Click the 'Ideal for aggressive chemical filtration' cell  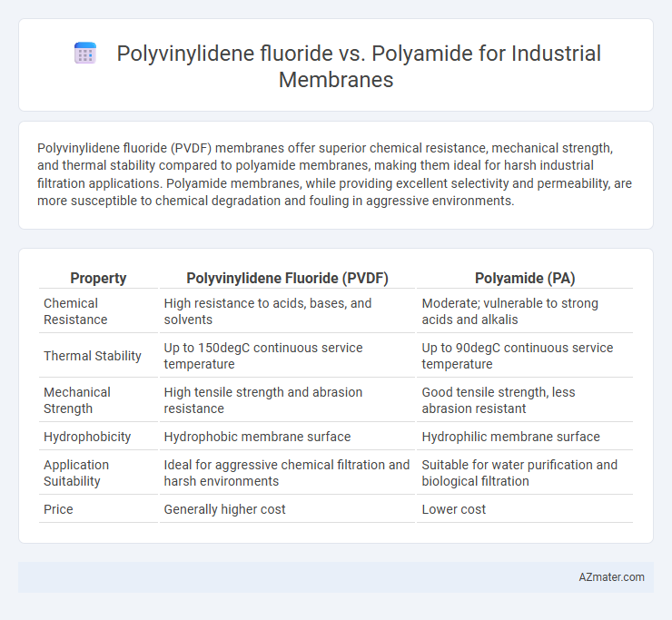point(287,473)
